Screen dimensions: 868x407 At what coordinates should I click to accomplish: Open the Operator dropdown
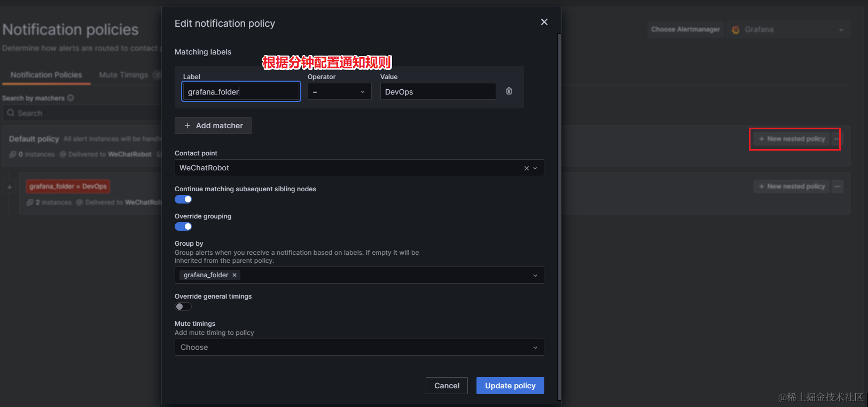(339, 91)
